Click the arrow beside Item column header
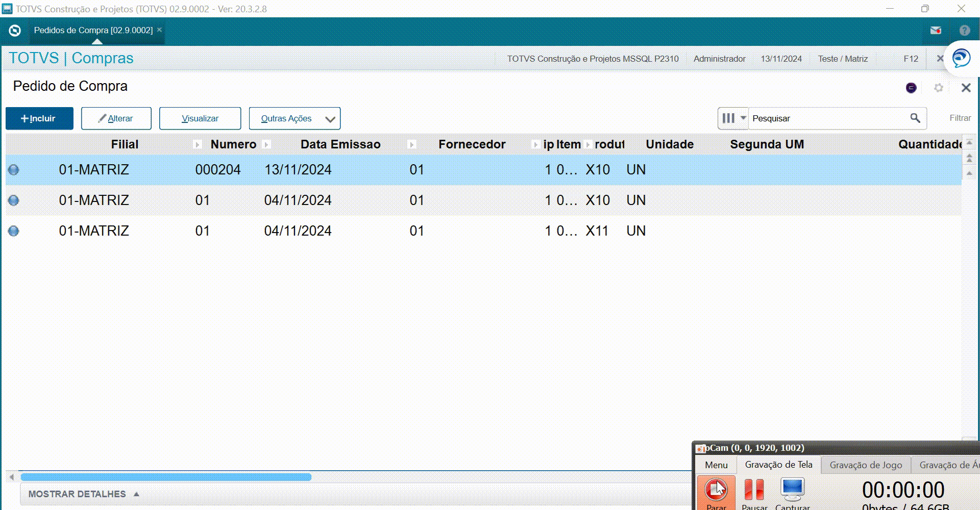Screen dimensions: 980x510 [588, 145]
